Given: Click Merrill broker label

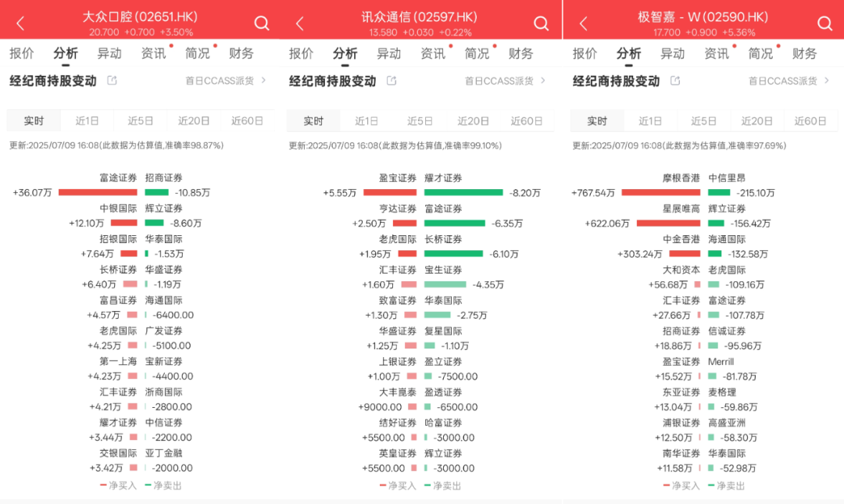Looking at the screenshot, I should (x=721, y=361).
